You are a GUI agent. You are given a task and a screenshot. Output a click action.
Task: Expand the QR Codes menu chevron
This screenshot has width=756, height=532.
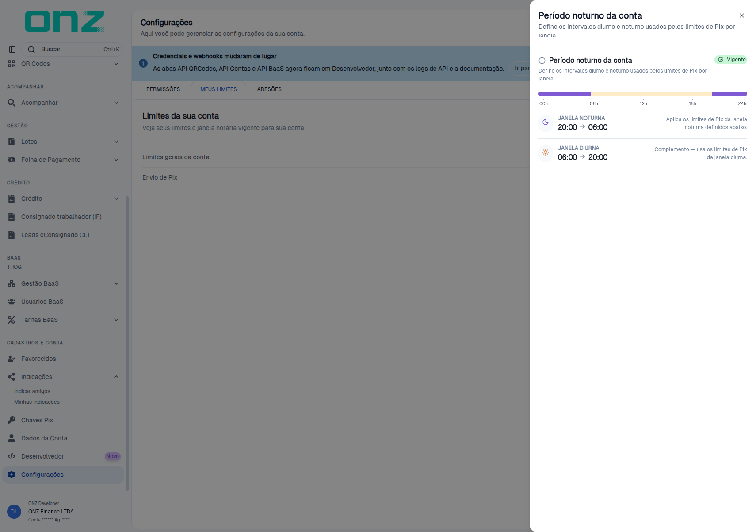116,64
